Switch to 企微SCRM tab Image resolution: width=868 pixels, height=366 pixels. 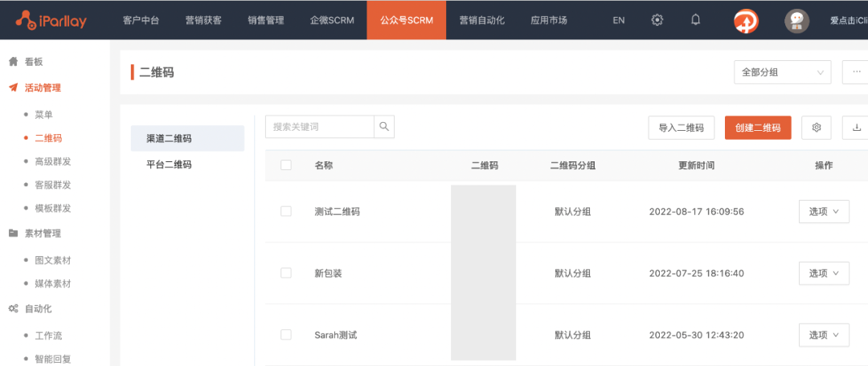332,20
